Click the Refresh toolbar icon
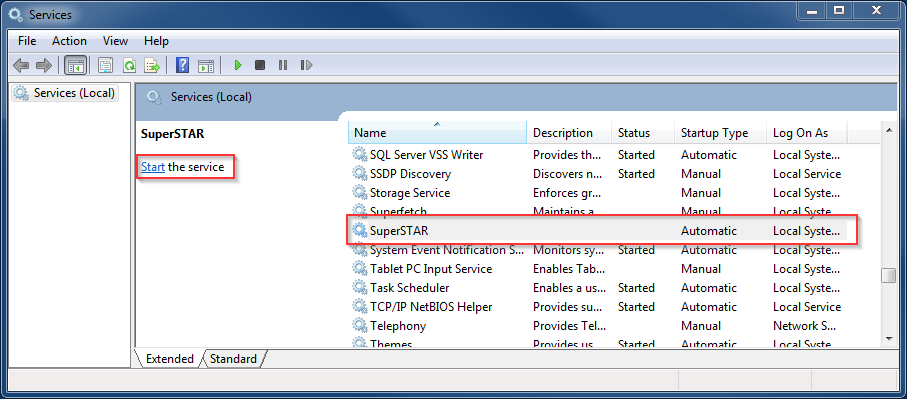The image size is (907, 399). coord(129,65)
